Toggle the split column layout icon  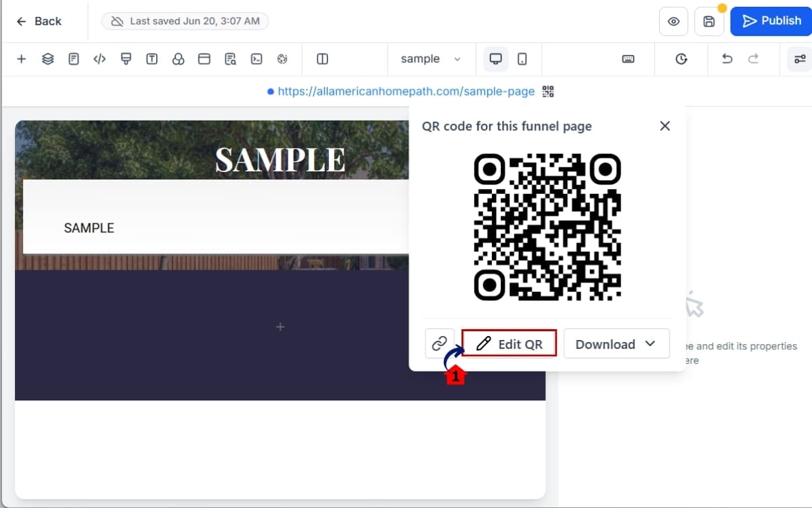322,59
